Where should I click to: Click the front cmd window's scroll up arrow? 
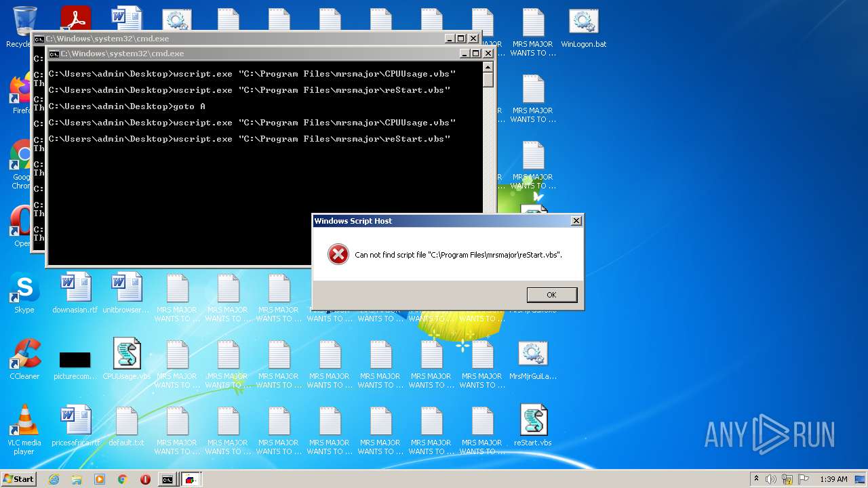(x=488, y=67)
